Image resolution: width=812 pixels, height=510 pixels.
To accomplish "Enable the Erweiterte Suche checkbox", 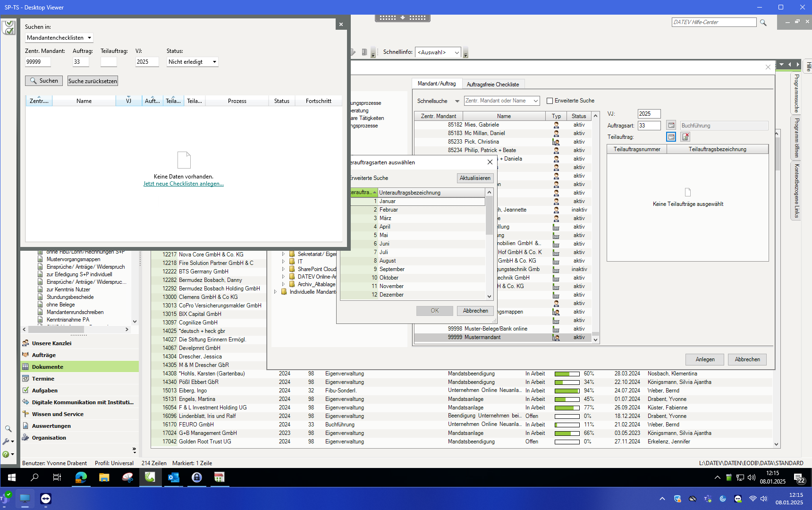I will [x=550, y=101].
